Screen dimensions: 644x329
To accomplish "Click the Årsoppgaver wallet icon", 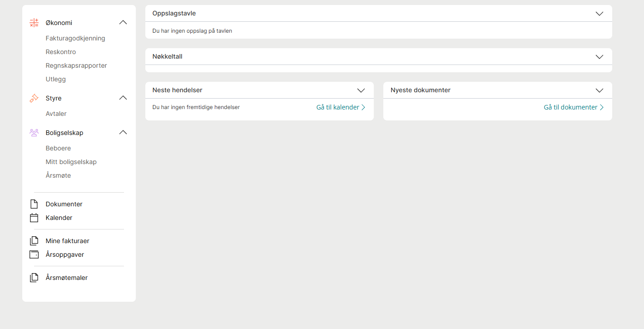I will (34, 254).
